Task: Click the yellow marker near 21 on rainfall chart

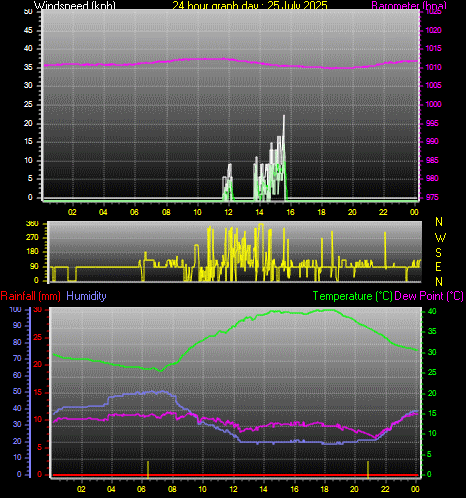Action: click(x=368, y=469)
